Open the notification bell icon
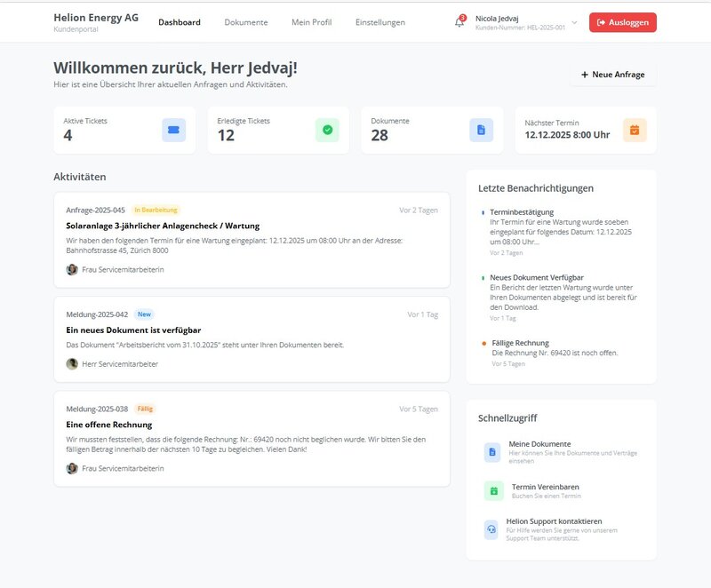711x588 pixels. [x=459, y=22]
